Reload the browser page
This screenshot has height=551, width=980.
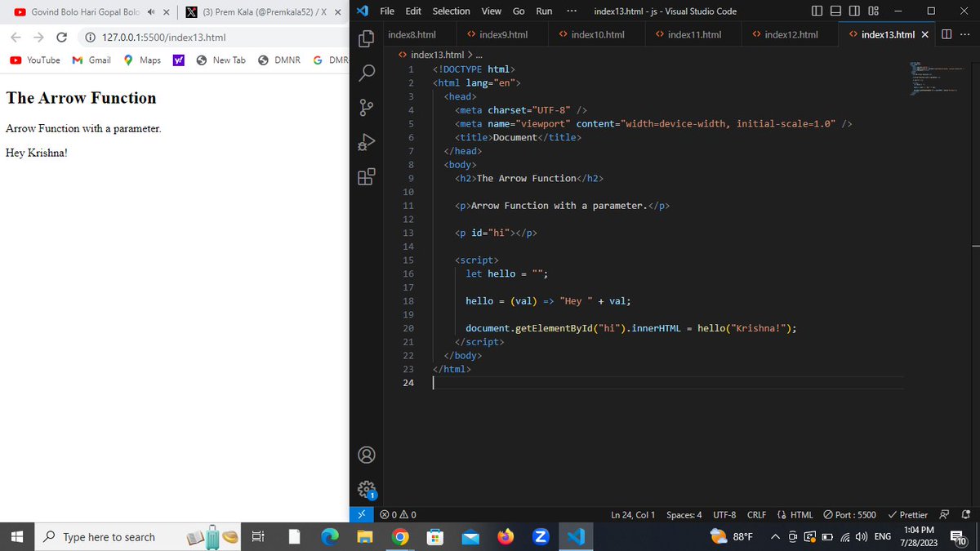pyautogui.click(x=61, y=38)
